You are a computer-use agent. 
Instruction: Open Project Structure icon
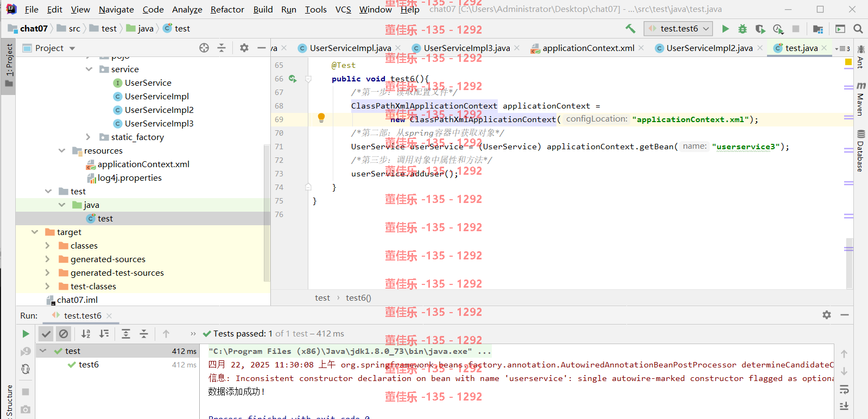click(x=818, y=29)
